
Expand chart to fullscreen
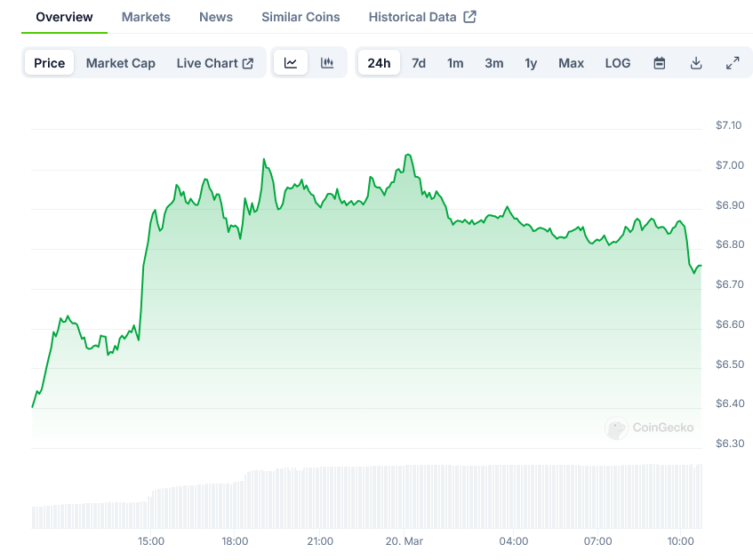(x=733, y=63)
